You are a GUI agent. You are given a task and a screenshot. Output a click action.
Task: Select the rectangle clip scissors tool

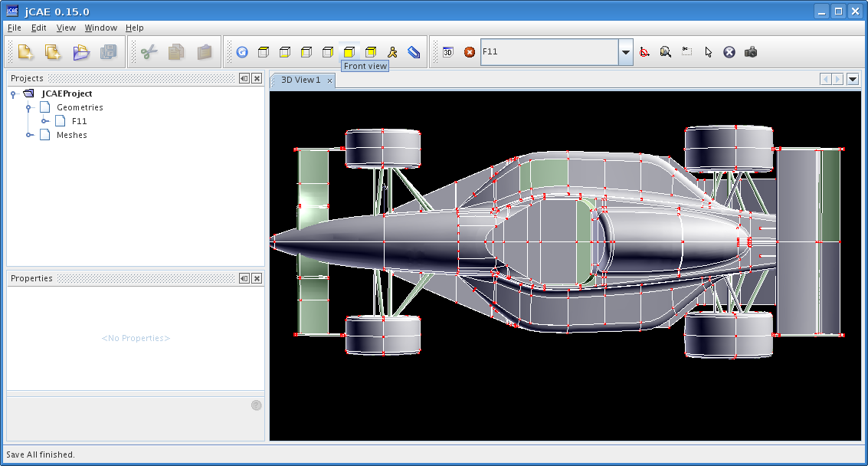pyautogui.click(x=687, y=51)
